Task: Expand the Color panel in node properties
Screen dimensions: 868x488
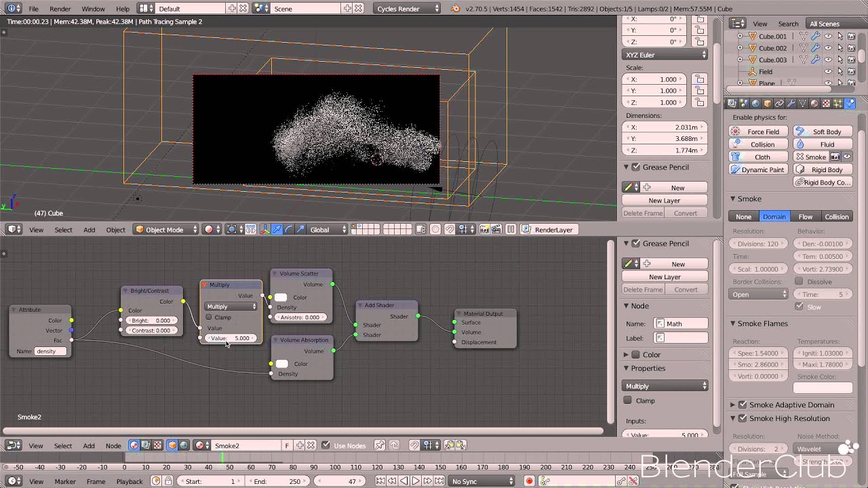Action: coord(626,354)
